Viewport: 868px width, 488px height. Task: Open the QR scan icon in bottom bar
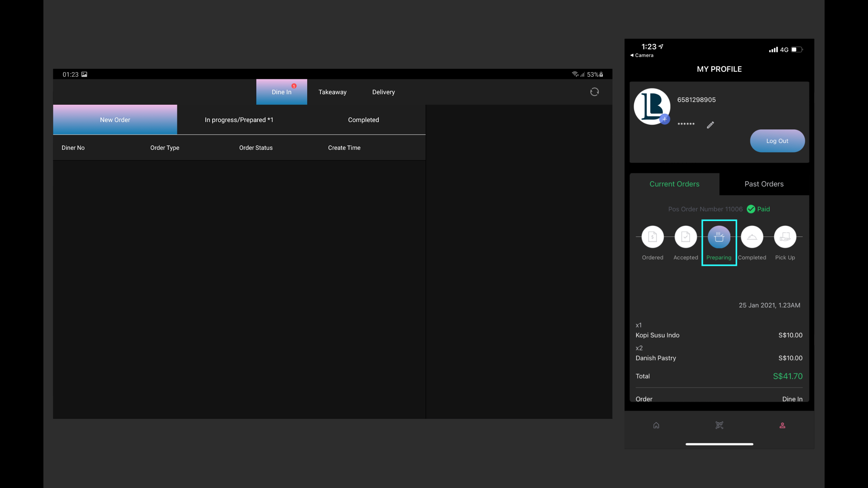click(x=719, y=425)
